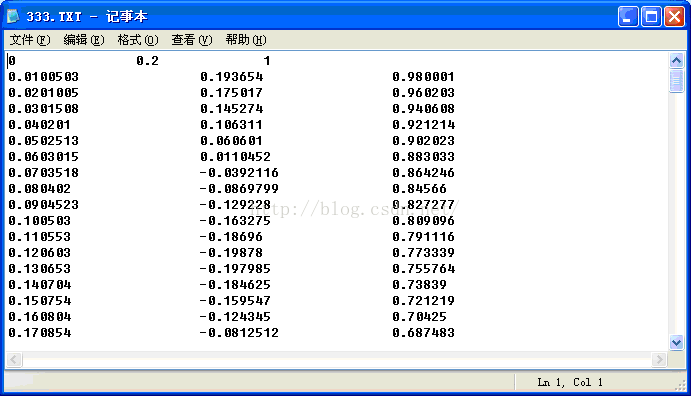Viewport: 691px width, 396px height.
Task: Click the value 0.791116
Action: [x=424, y=237]
